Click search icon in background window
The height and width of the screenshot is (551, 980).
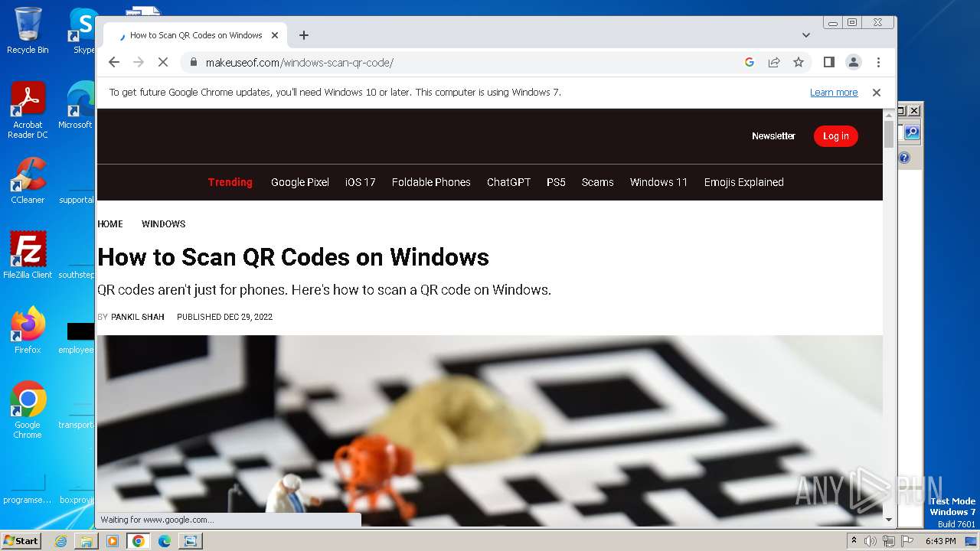click(911, 133)
